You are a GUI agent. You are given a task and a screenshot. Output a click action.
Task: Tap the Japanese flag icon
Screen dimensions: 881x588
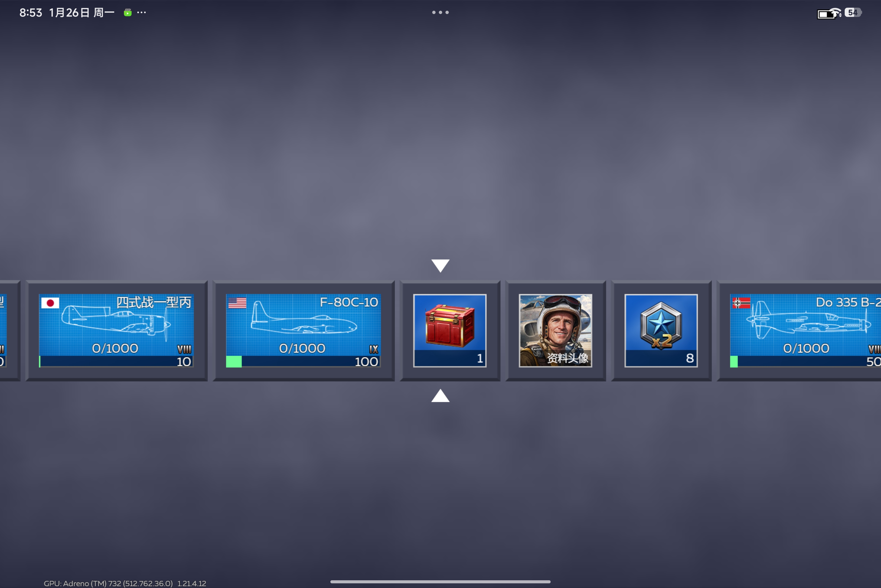point(50,303)
